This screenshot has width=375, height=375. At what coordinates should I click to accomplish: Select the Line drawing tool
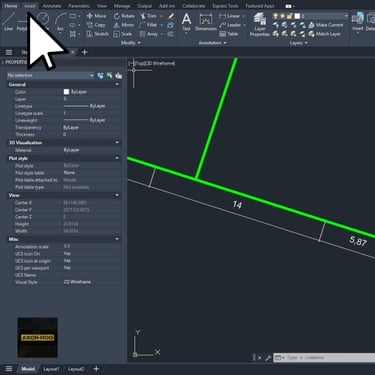8,21
